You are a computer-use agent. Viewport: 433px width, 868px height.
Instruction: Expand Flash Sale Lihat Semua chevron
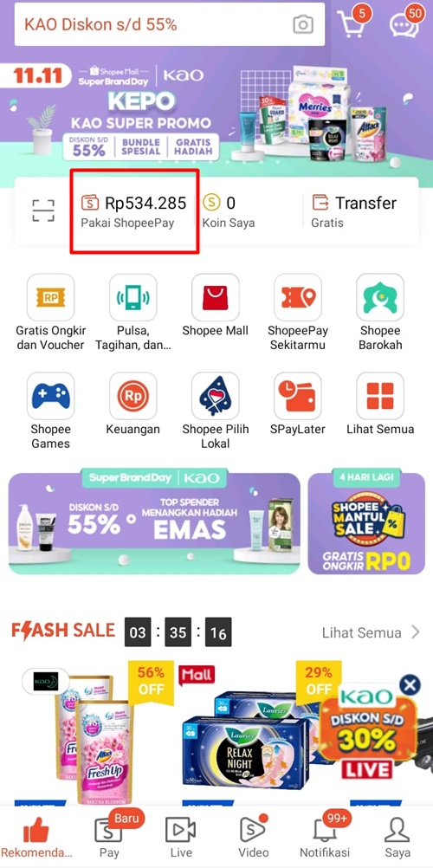point(416,632)
